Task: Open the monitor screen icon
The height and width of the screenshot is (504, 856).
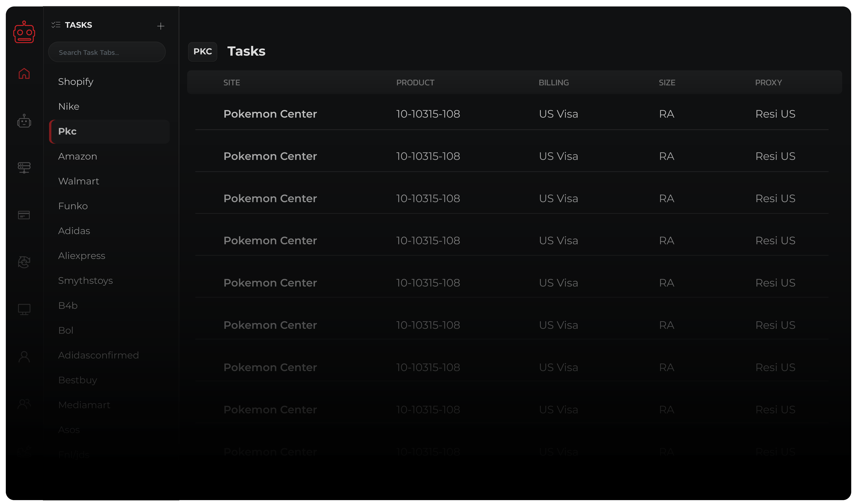Action: click(x=24, y=309)
